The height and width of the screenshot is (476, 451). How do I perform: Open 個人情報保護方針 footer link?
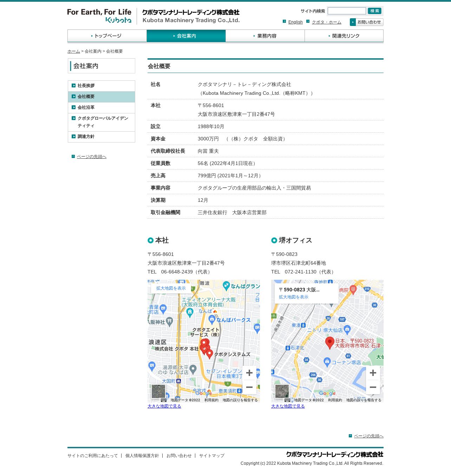point(142,456)
